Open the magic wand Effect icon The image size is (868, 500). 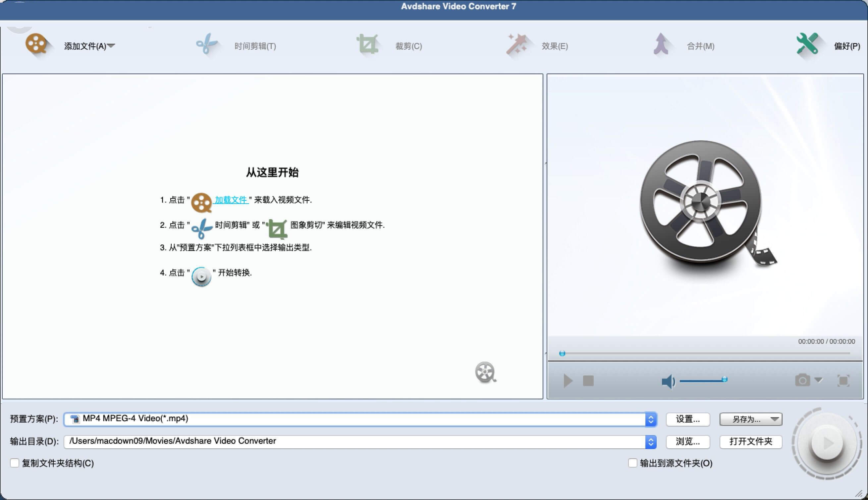pos(517,44)
